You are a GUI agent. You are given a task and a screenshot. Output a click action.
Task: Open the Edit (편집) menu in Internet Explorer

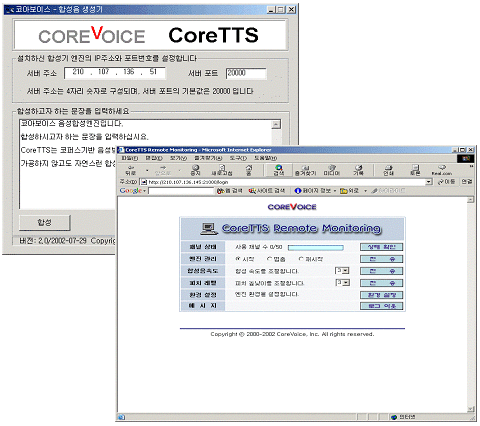pyautogui.click(x=154, y=158)
